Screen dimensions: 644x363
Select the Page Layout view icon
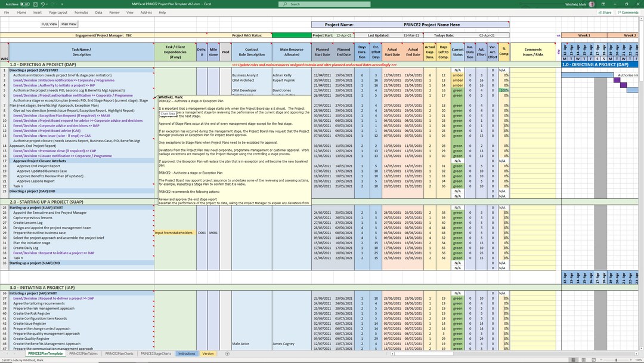(584, 359)
